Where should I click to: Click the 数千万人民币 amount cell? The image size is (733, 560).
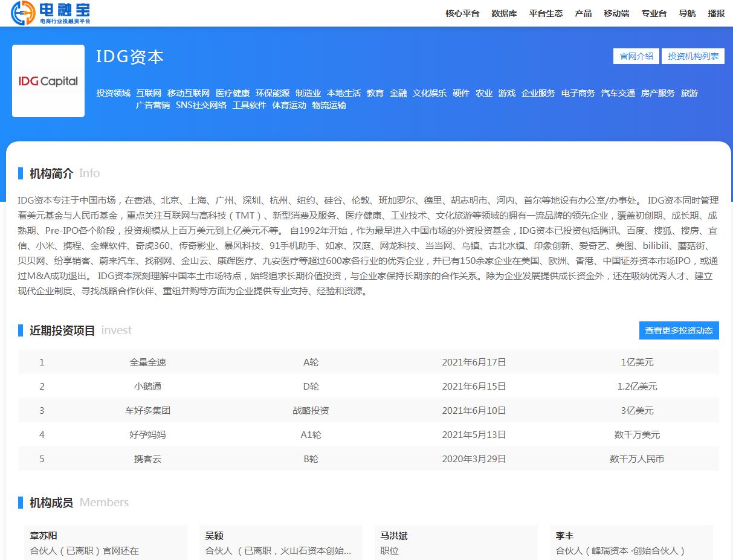(x=638, y=459)
